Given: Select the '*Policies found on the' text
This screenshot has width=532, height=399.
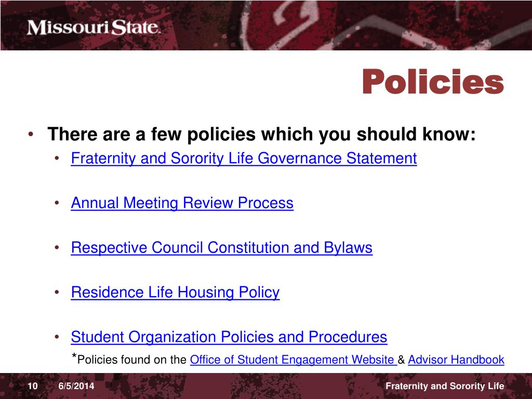Looking at the screenshot, I should tap(129, 359).
